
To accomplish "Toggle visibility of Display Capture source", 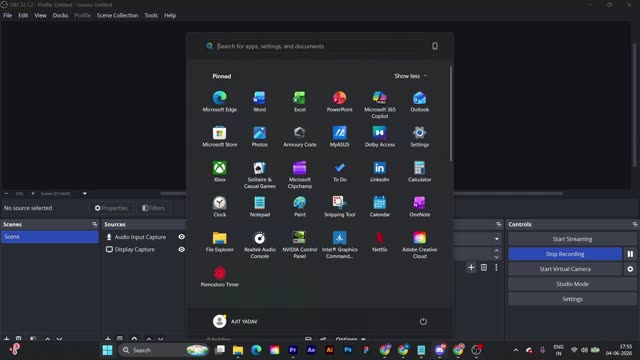I will click(x=182, y=249).
